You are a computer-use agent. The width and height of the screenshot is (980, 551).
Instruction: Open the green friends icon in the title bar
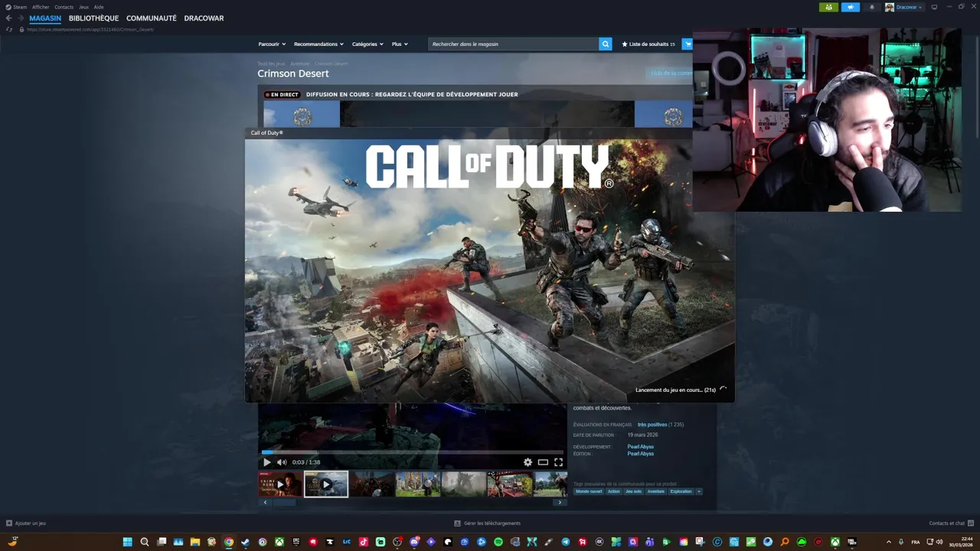(x=828, y=7)
